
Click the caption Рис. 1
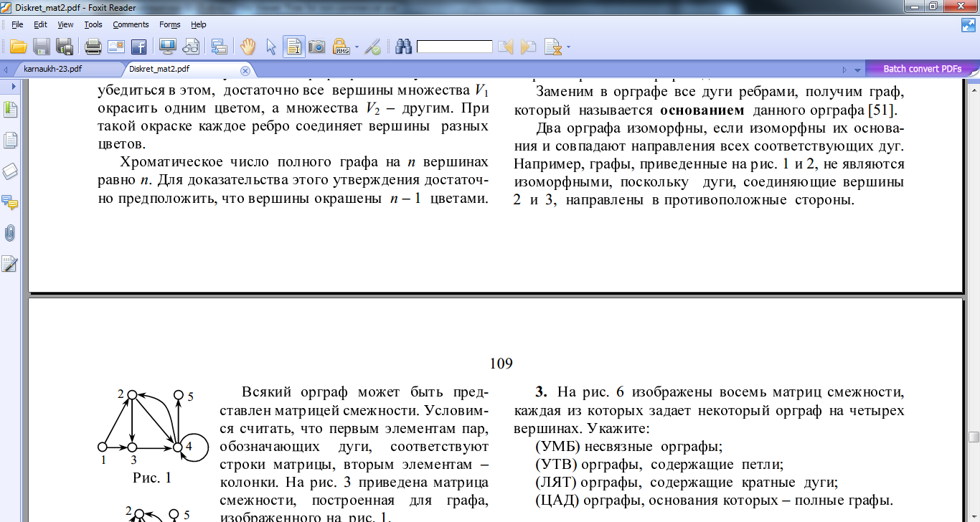(152, 477)
